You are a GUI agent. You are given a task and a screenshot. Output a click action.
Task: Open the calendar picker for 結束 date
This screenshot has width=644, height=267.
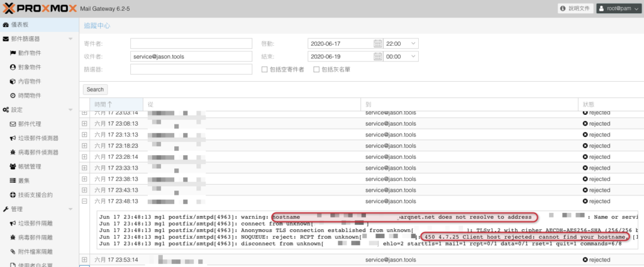pyautogui.click(x=378, y=57)
